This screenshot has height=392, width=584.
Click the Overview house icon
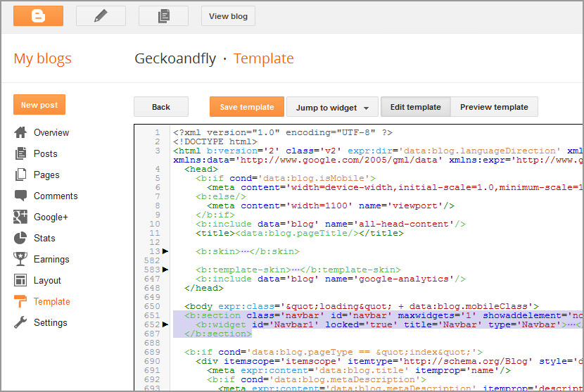pos(20,132)
